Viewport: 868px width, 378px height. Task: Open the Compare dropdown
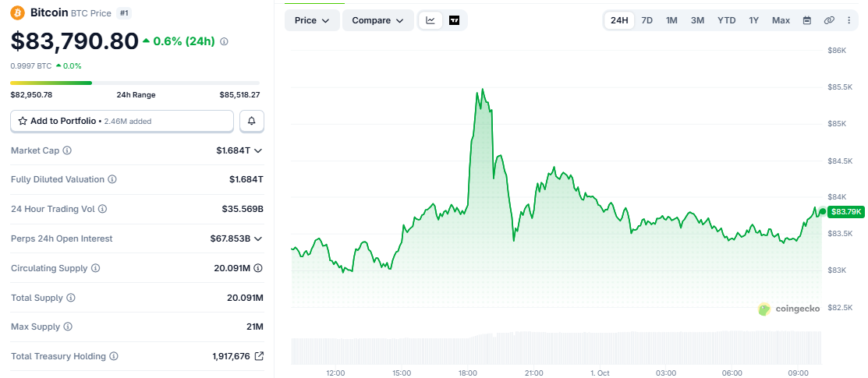click(378, 20)
